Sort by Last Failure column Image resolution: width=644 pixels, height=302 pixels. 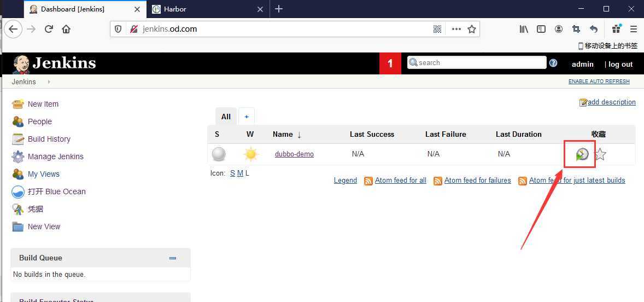pyautogui.click(x=446, y=135)
